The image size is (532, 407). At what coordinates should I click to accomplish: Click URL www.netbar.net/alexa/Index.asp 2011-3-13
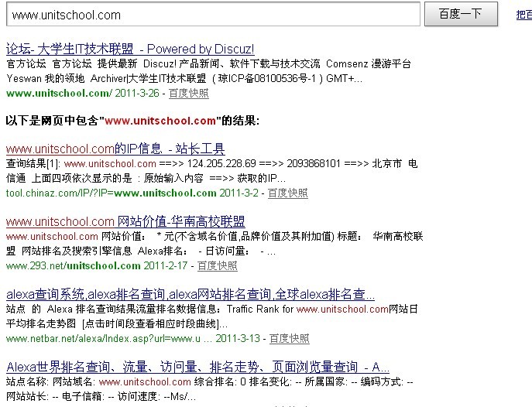[132, 338]
